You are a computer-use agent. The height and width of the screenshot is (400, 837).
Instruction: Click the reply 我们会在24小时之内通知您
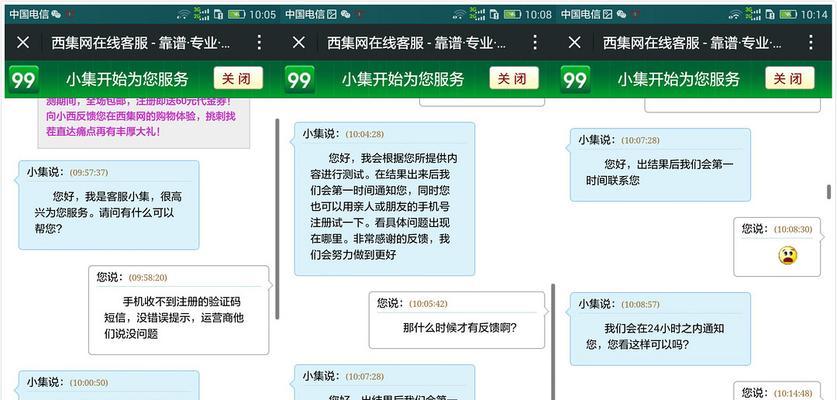(655, 336)
